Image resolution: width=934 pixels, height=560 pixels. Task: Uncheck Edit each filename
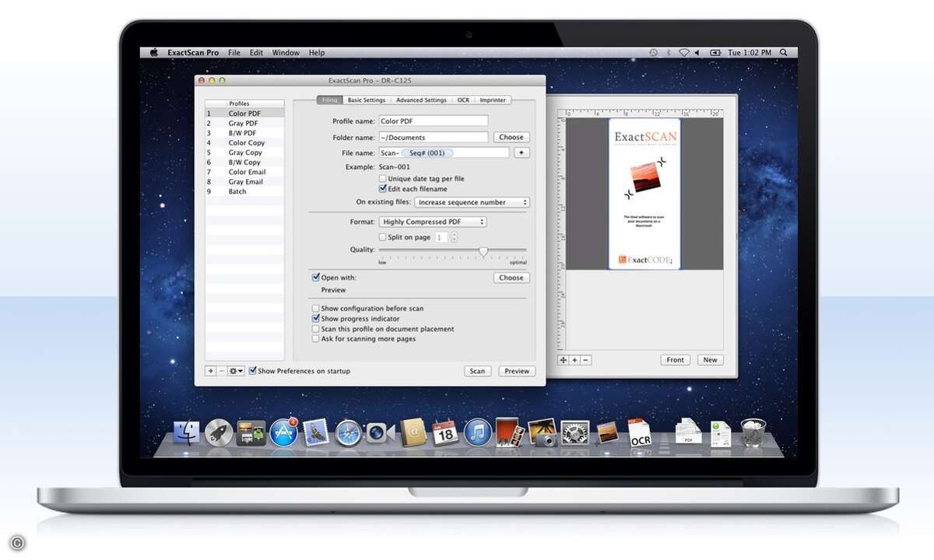click(382, 189)
